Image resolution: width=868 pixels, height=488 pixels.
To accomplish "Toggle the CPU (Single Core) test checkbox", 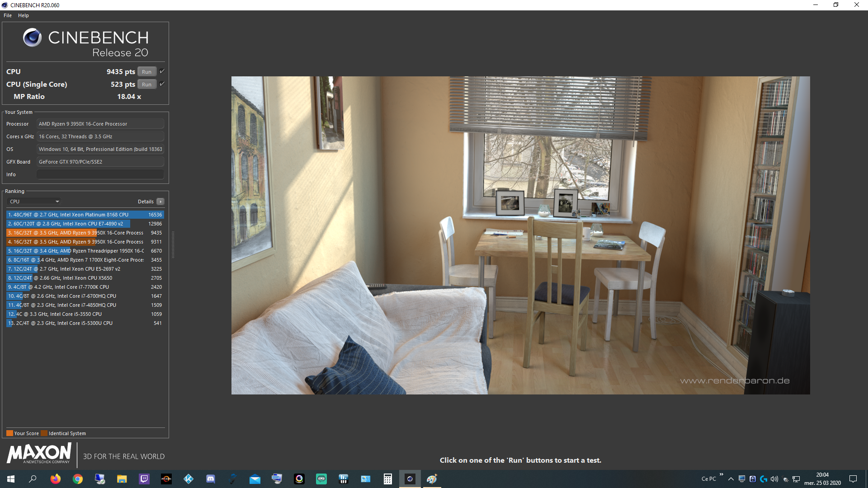I will click(162, 84).
